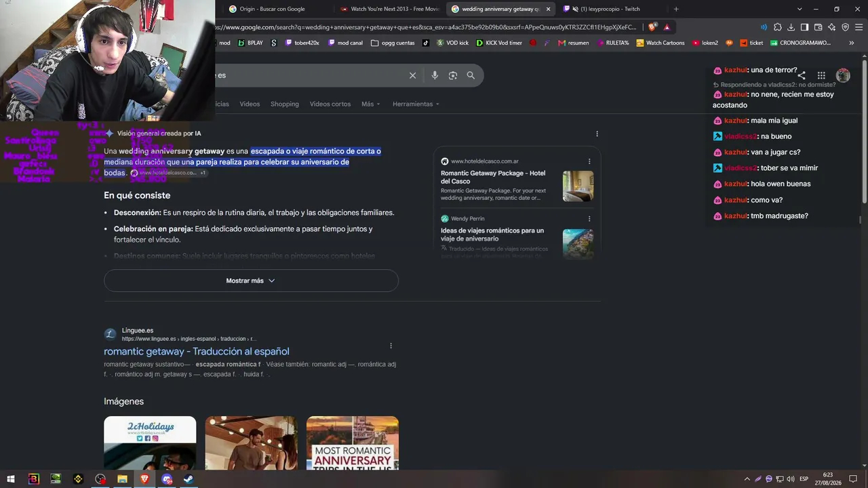The width and height of the screenshot is (868, 488).
Task: Open Ideas de viajes románticos article link
Action: tap(492, 235)
